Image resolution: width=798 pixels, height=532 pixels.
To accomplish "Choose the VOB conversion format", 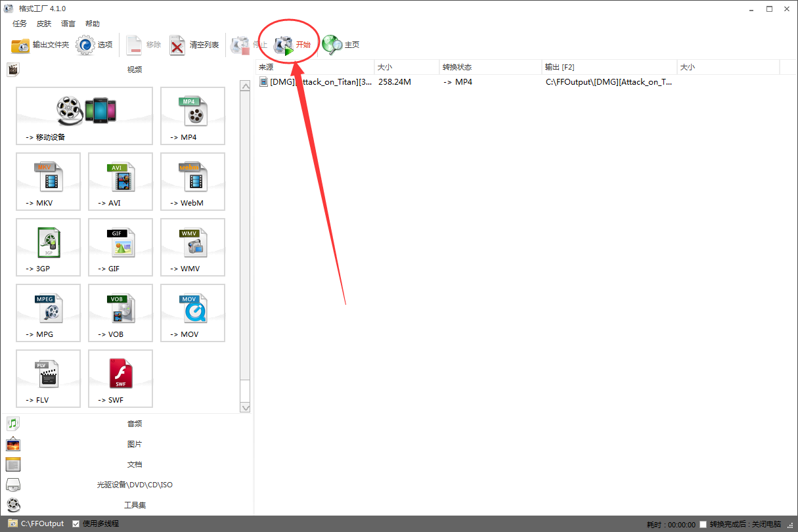I will [x=120, y=313].
